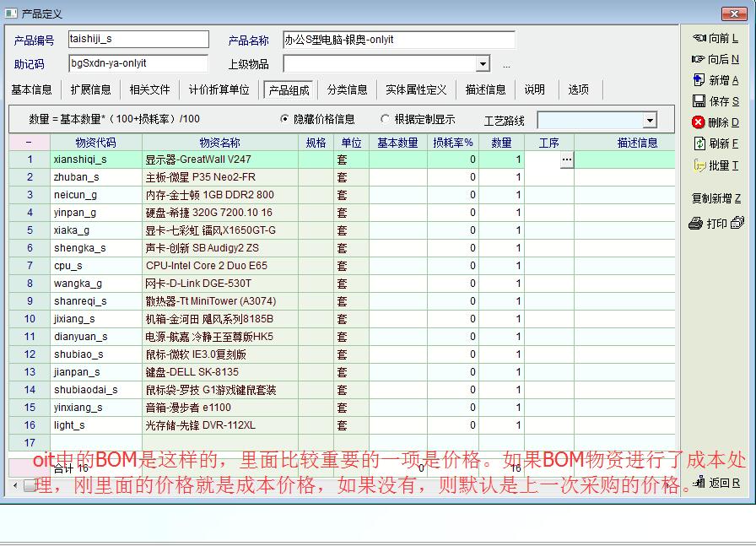Save the product with the 保存 disk icon

tap(699, 101)
